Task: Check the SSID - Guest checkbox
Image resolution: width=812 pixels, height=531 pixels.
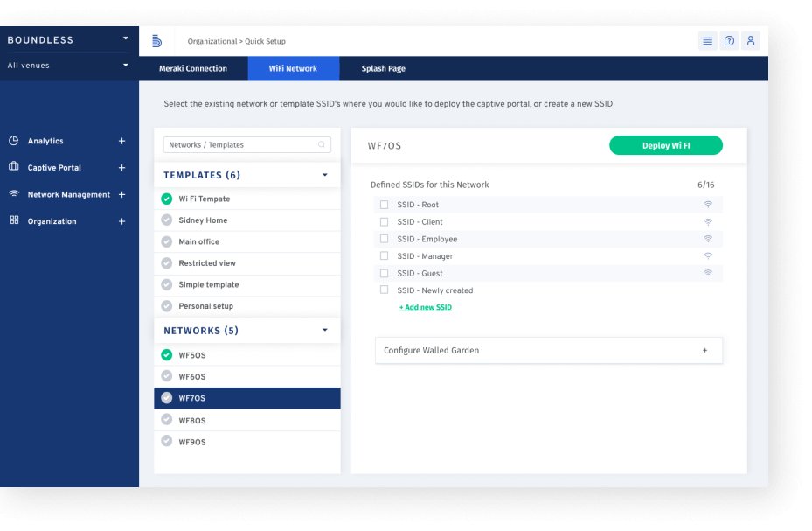Action: coord(382,273)
